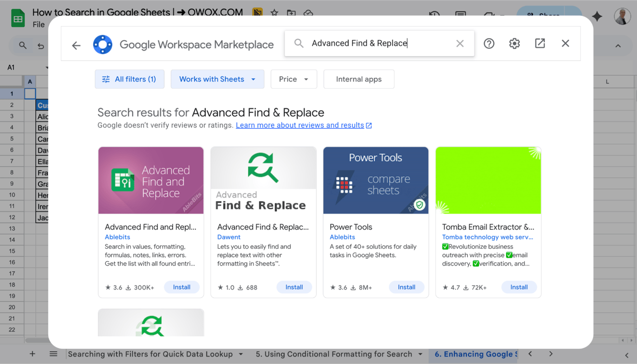Open Marketplace settings gear

515,44
